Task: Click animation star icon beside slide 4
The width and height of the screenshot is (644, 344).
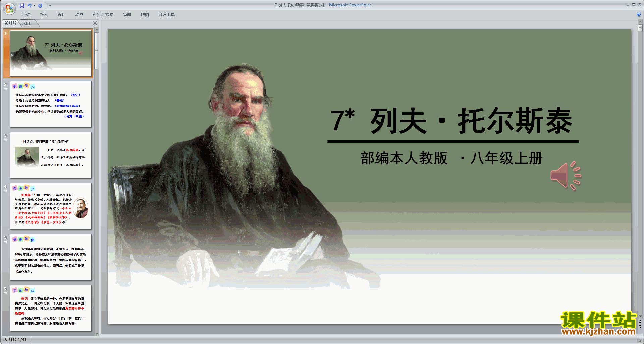Action: coord(5,191)
